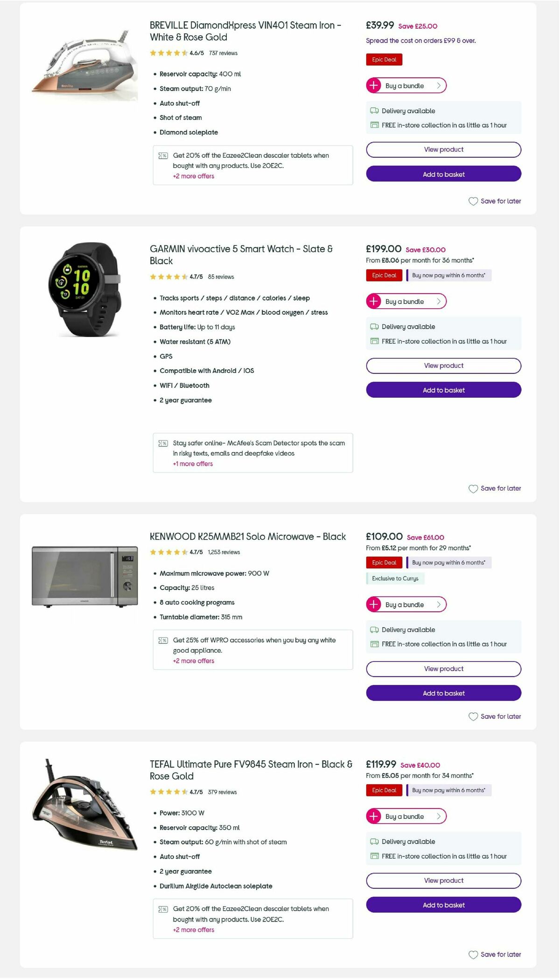Screen dimensions: 560x979
Task: View product details for the Kenwood microwave
Action: point(443,669)
